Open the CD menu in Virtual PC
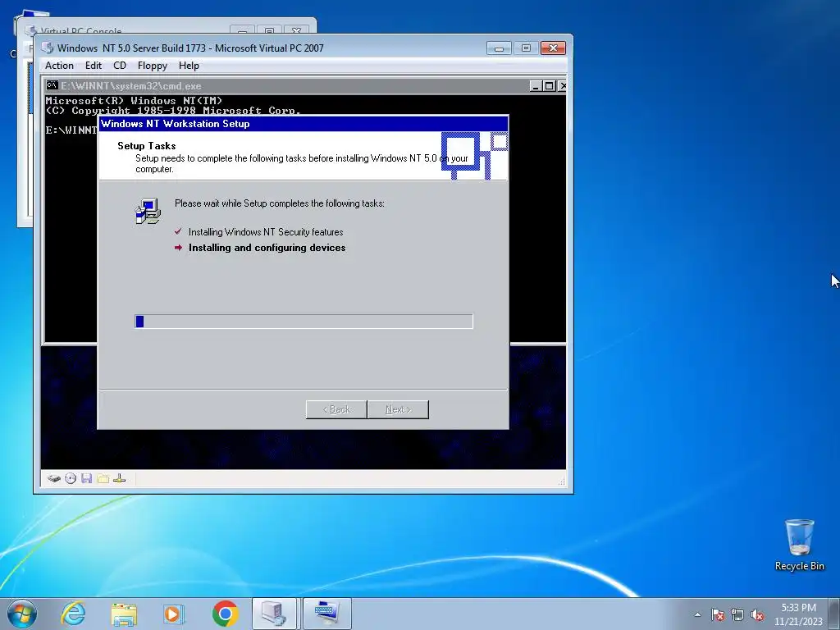This screenshot has height=630, width=840. click(120, 66)
